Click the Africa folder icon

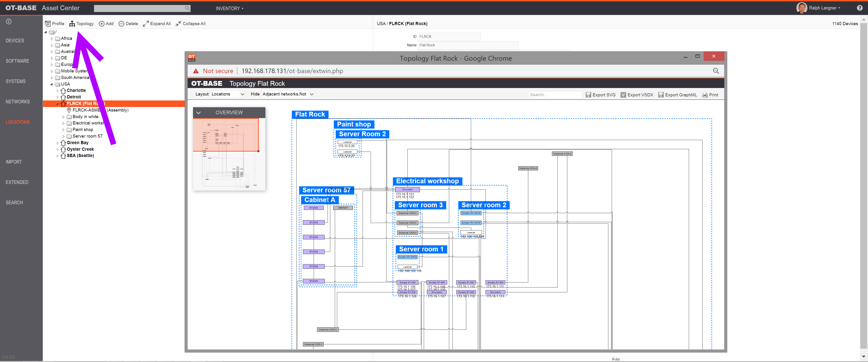pos(58,38)
